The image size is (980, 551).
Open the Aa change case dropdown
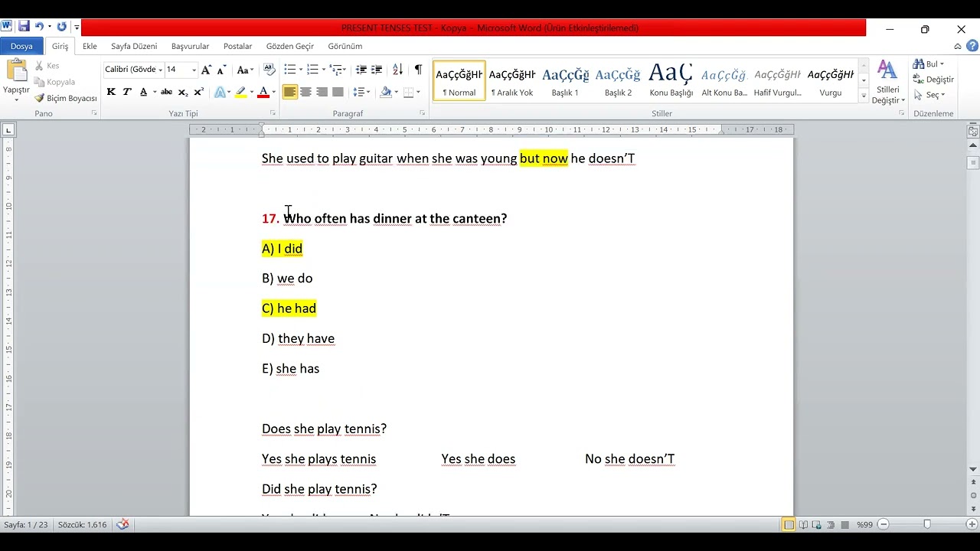click(x=245, y=70)
